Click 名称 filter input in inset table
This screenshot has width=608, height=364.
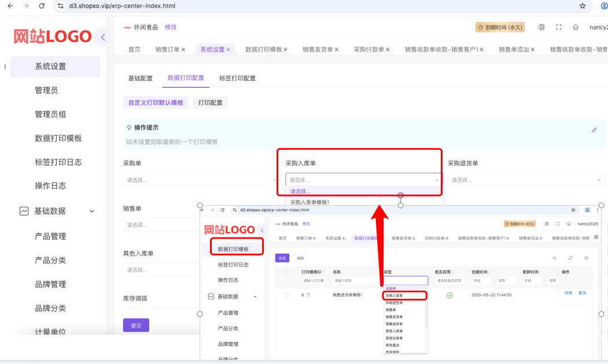tap(355, 280)
